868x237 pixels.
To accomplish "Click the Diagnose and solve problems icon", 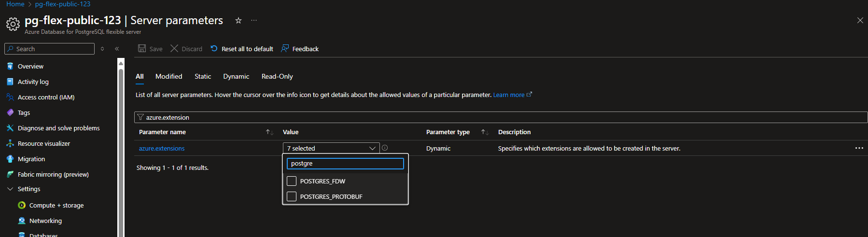I will pos(10,128).
